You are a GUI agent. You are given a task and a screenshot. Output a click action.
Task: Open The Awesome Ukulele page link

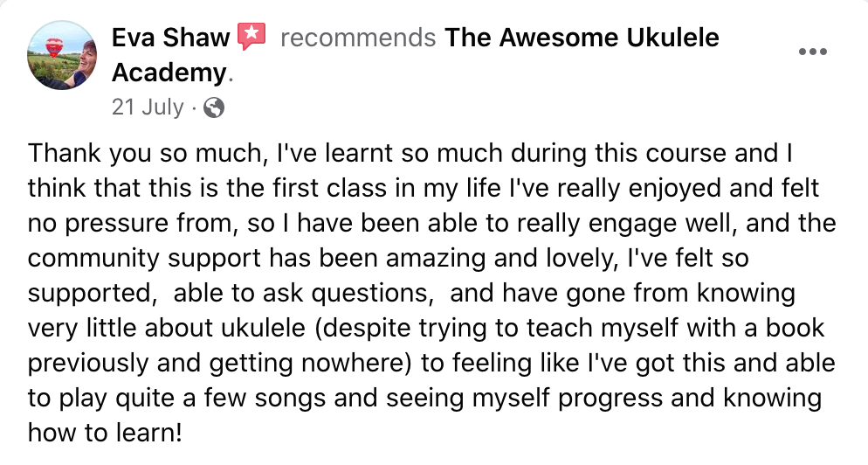[582, 38]
